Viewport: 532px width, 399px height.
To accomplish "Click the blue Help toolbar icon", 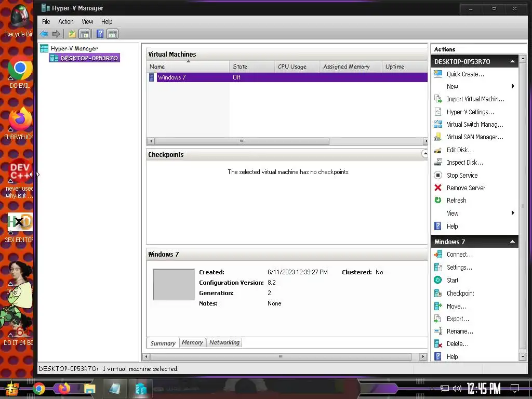I will [x=100, y=34].
